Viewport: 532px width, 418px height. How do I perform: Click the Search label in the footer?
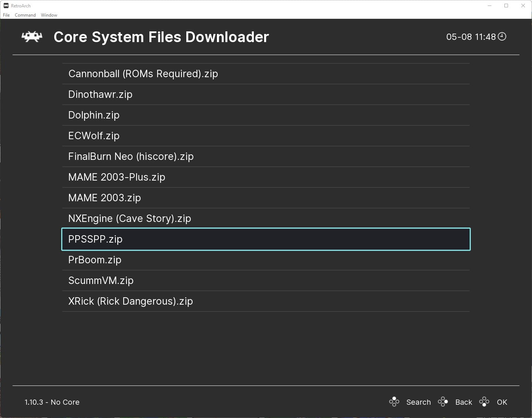[418, 402]
